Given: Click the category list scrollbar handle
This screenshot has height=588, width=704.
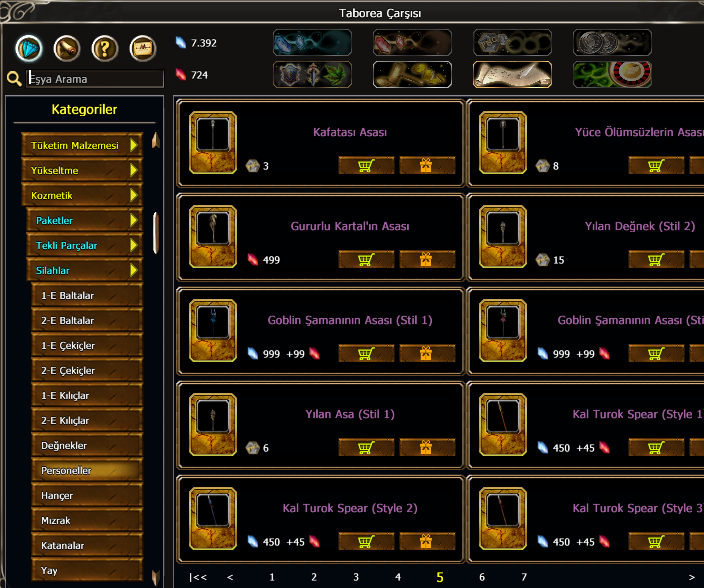Looking at the screenshot, I should [156, 233].
